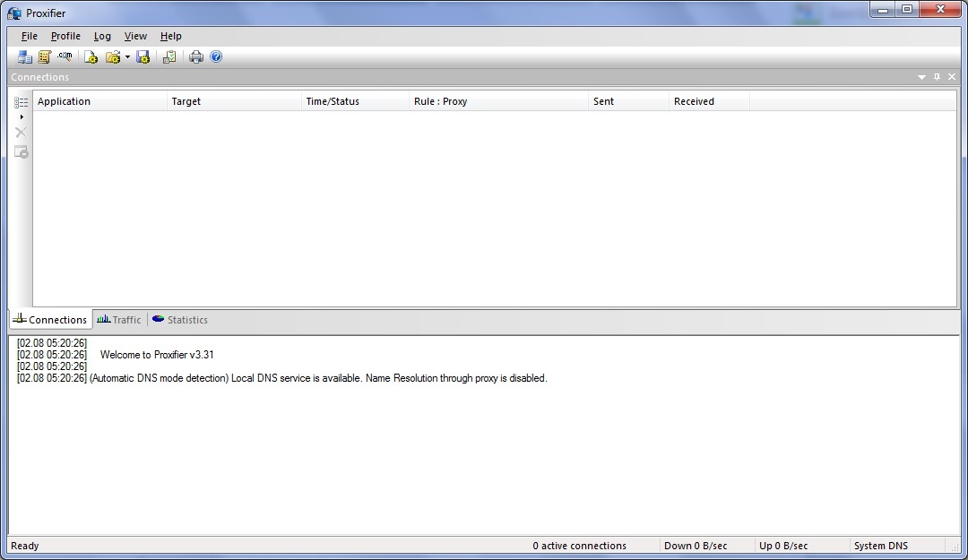This screenshot has height=560, width=968.
Task: Open the View menu
Action: pyautogui.click(x=135, y=37)
